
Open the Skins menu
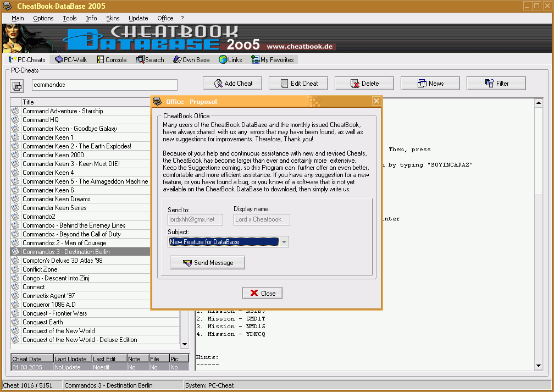113,18
